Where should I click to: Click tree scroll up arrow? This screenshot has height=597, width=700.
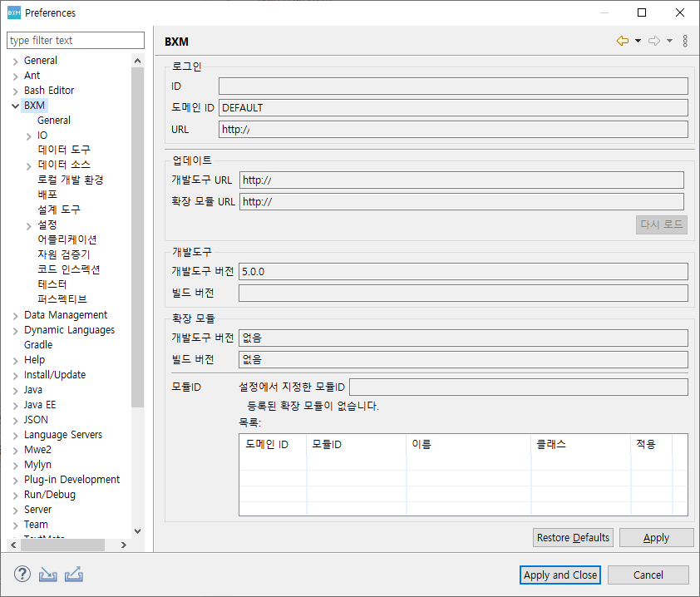point(137,61)
